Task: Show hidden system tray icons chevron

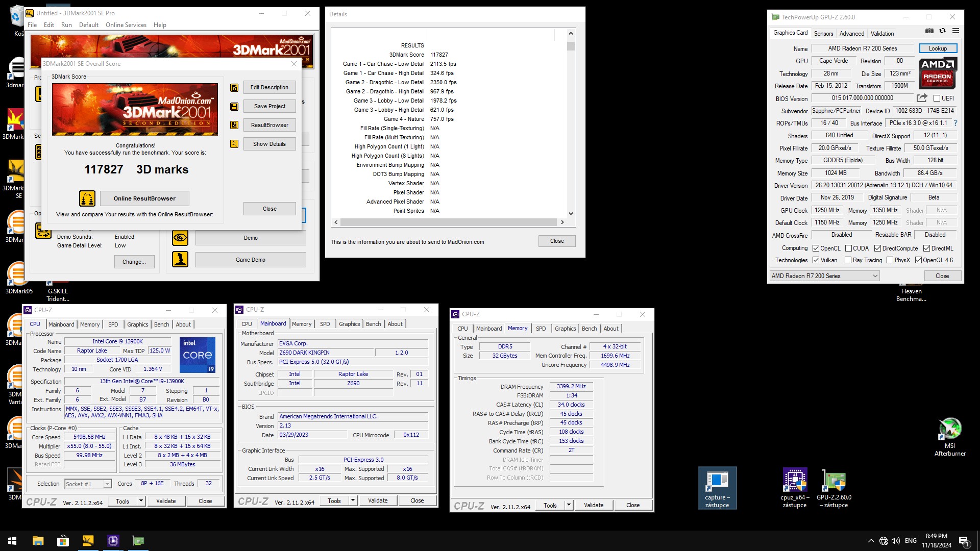Action: click(x=871, y=541)
